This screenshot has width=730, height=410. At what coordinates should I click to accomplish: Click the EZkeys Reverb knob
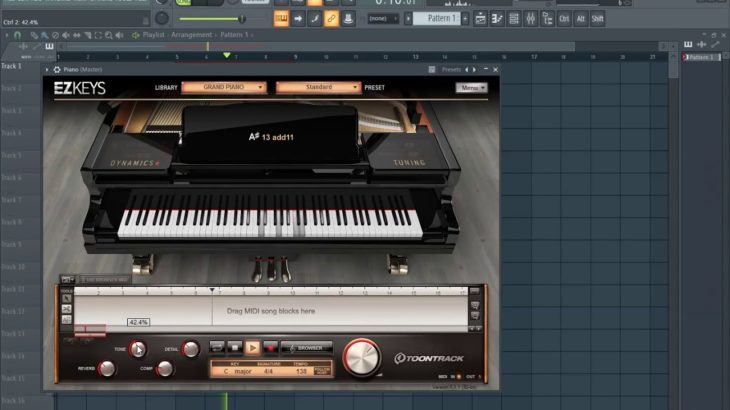click(108, 369)
